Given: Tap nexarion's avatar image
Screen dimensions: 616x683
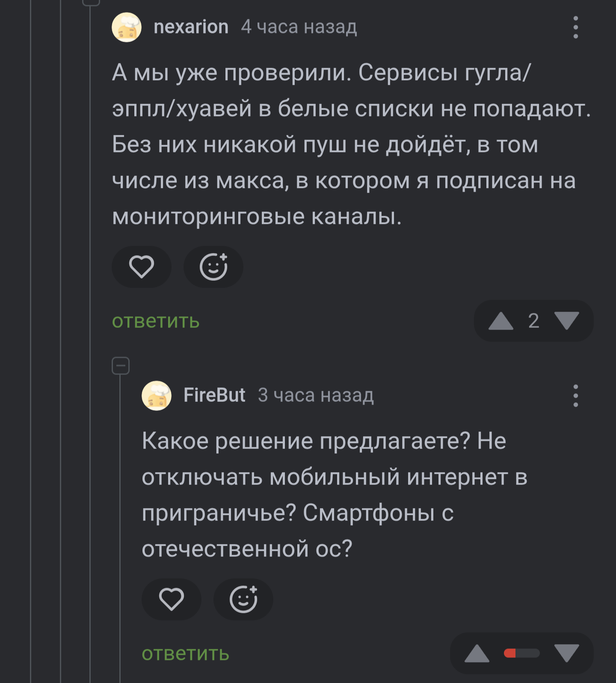Looking at the screenshot, I should [x=127, y=27].
